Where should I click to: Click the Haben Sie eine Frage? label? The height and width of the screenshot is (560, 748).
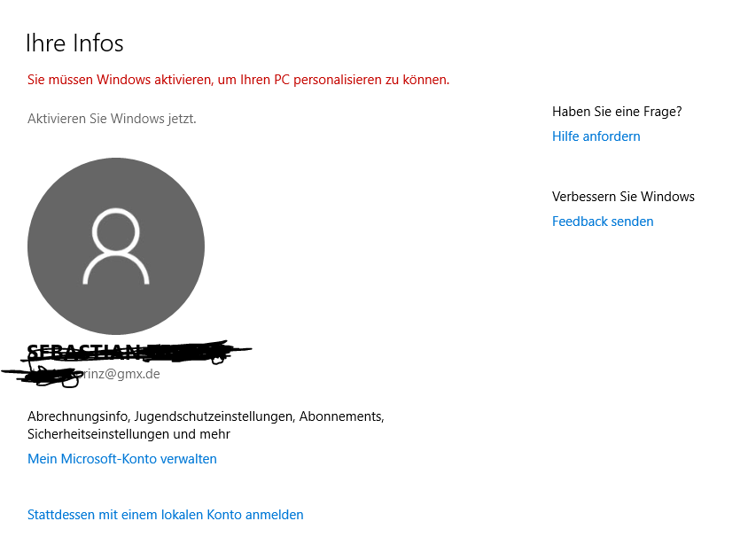click(617, 112)
